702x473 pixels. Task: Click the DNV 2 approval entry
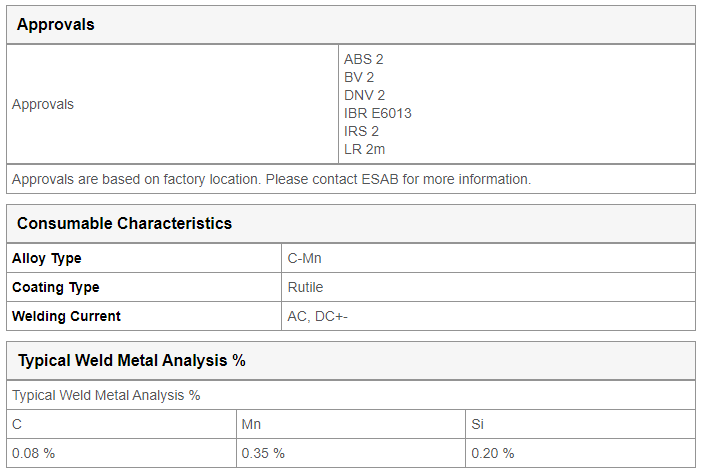364,95
